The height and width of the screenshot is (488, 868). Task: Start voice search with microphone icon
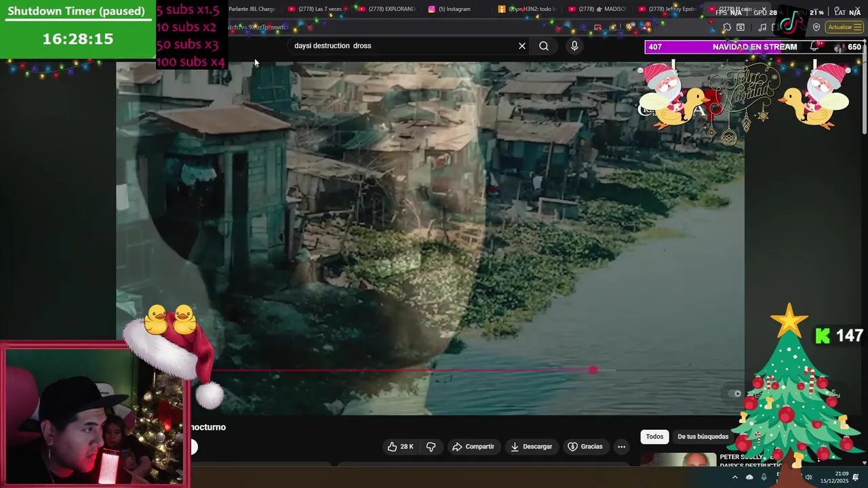(x=574, y=46)
